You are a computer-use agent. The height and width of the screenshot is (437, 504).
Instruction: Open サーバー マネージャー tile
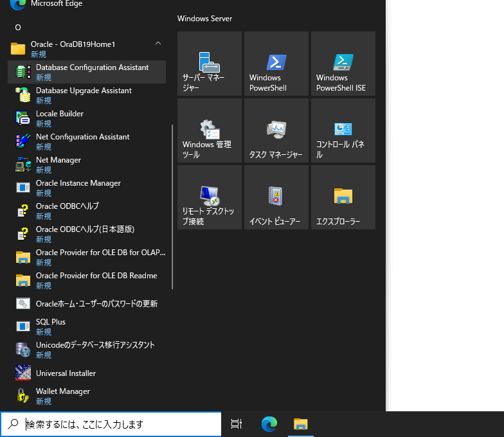coord(210,64)
